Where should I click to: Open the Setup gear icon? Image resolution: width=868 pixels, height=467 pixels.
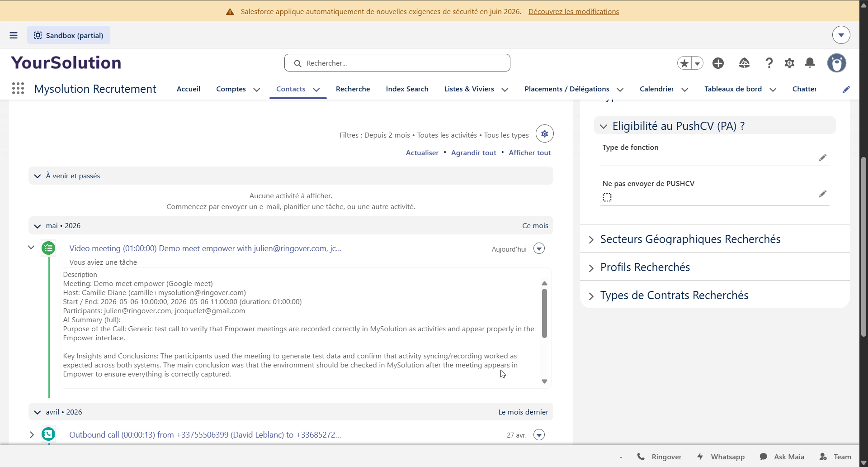[x=789, y=63]
